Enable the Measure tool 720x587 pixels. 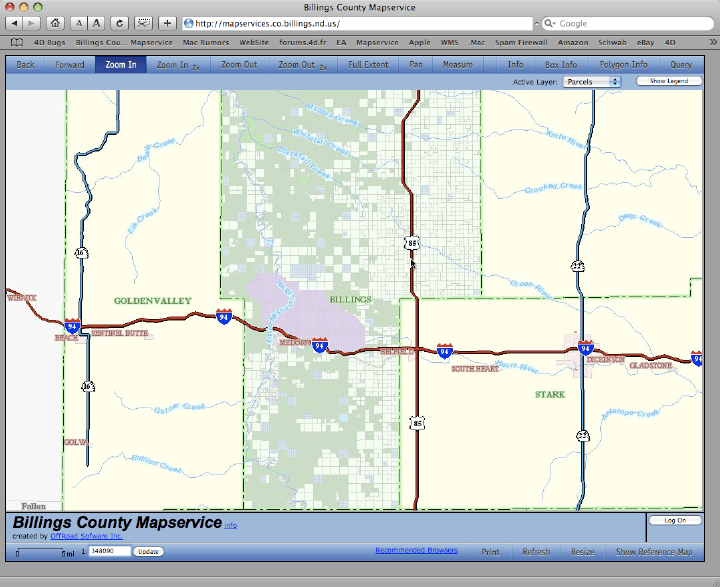tap(458, 64)
